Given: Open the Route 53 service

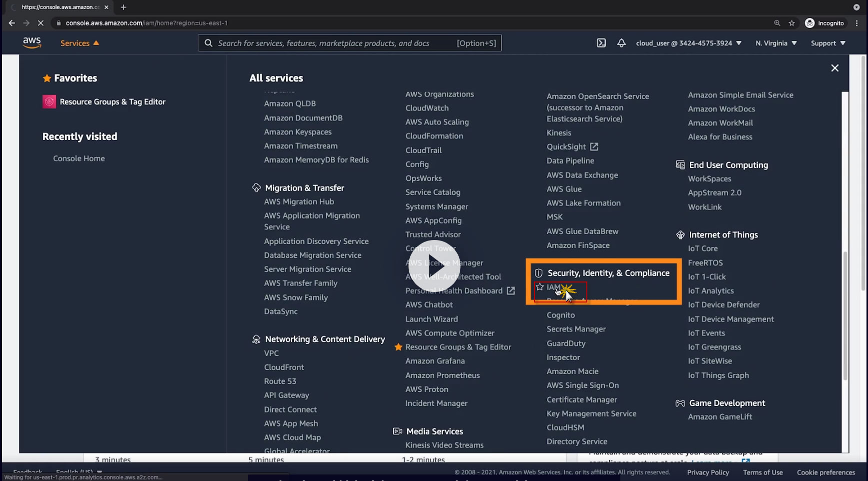Looking at the screenshot, I should [280, 381].
